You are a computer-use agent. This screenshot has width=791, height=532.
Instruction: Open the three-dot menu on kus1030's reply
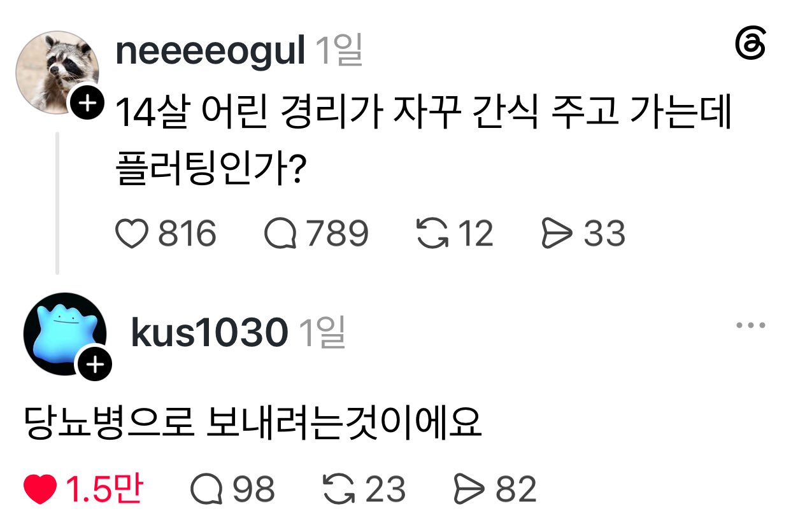[750, 325]
